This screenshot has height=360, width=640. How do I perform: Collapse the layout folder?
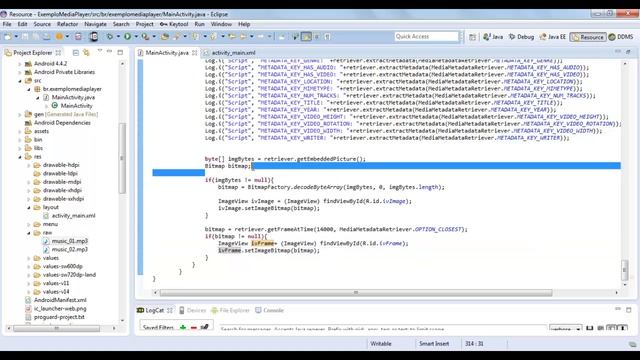coord(29,207)
